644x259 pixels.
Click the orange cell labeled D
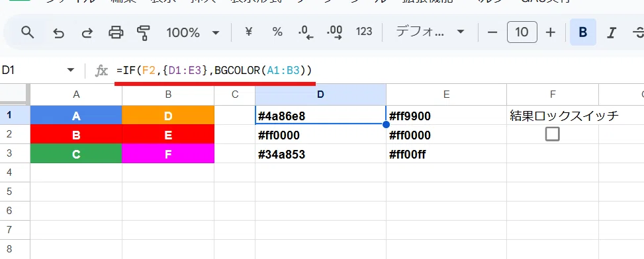pyautogui.click(x=168, y=115)
